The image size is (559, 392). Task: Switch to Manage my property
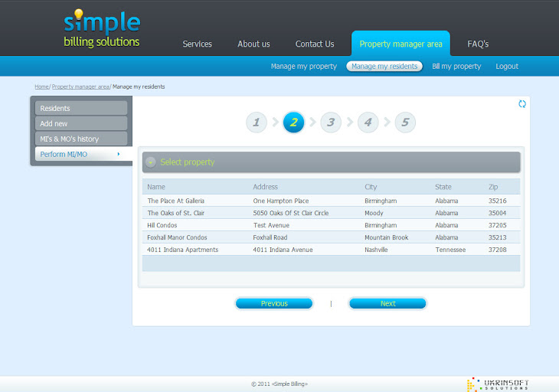pos(304,67)
